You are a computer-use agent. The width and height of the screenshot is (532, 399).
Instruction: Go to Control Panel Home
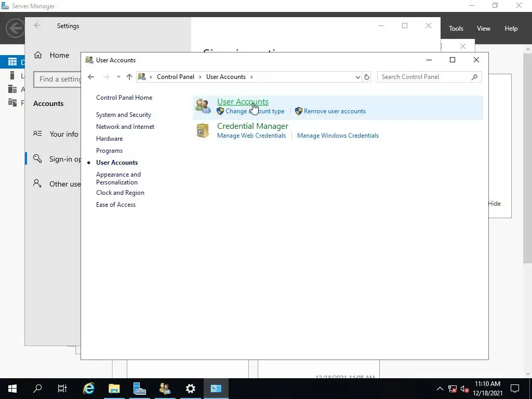tap(124, 98)
